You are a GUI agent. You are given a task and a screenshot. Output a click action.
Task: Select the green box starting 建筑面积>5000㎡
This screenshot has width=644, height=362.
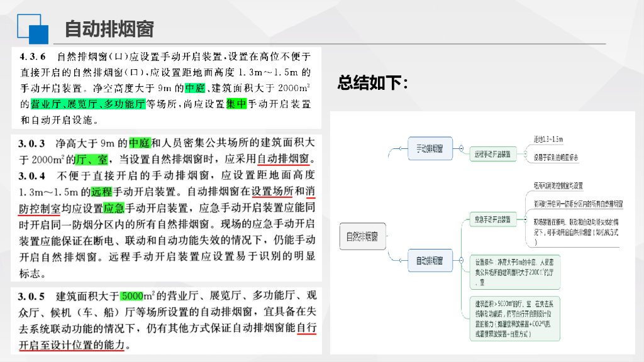click(515, 319)
